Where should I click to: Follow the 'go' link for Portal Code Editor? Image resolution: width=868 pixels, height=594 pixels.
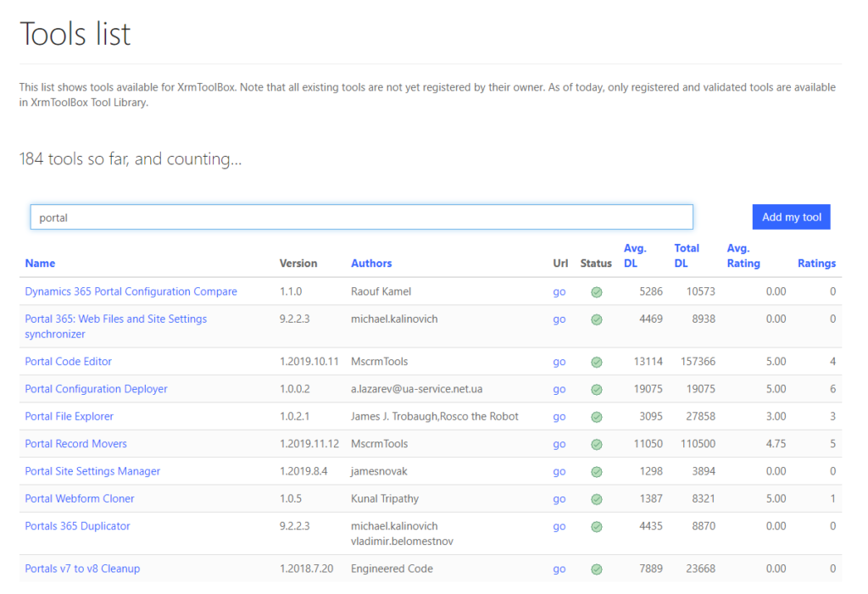559,362
